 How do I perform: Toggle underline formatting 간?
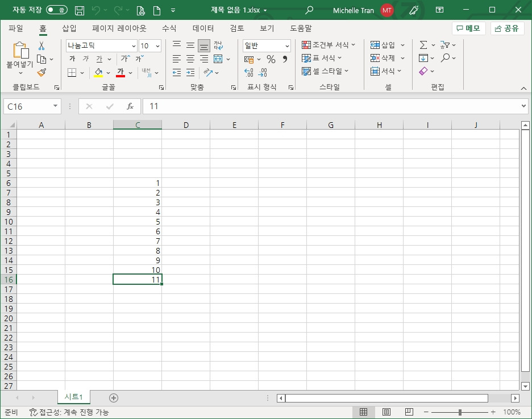[99, 59]
